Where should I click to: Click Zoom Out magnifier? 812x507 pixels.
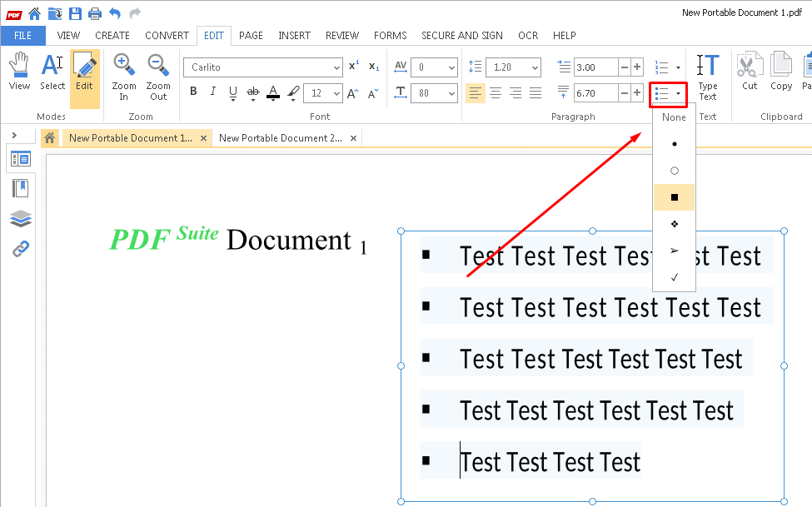158,77
